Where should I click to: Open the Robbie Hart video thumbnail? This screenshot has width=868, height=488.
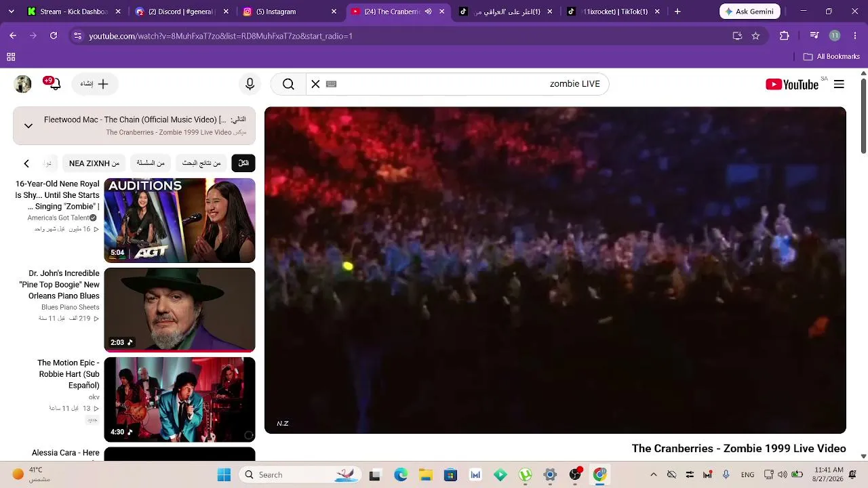click(x=180, y=399)
